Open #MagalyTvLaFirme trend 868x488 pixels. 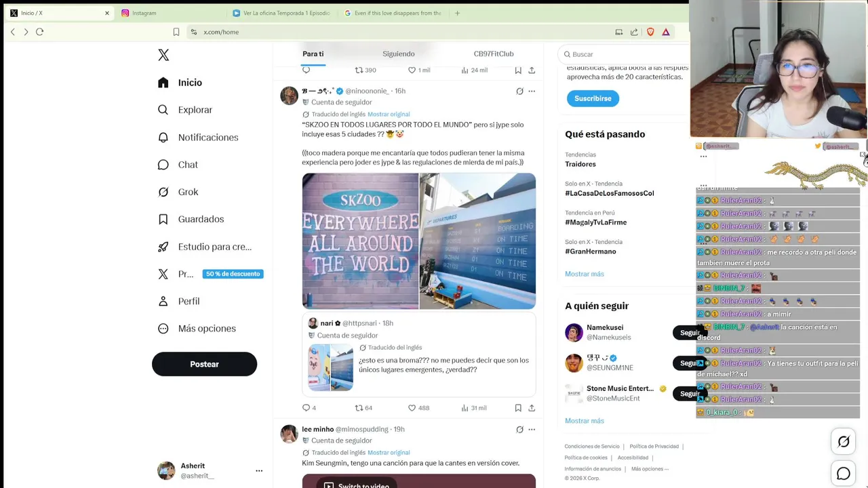tap(595, 222)
